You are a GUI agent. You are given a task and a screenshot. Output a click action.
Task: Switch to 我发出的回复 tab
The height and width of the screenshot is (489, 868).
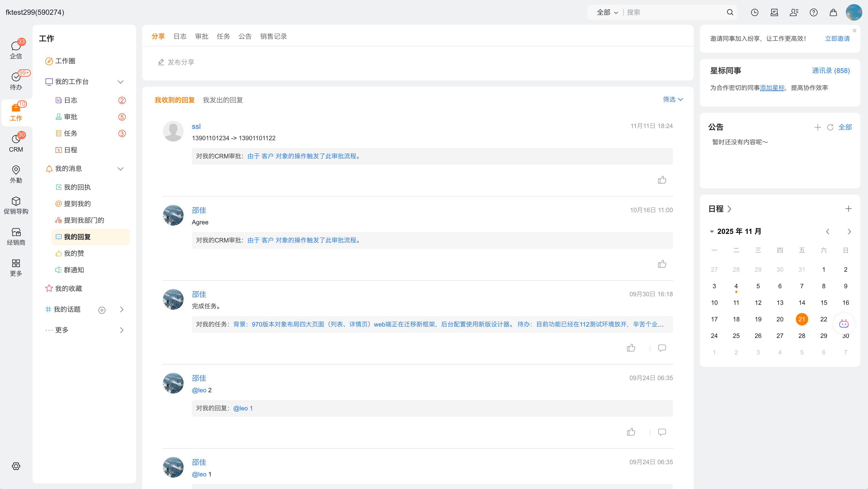click(x=223, y=100)
